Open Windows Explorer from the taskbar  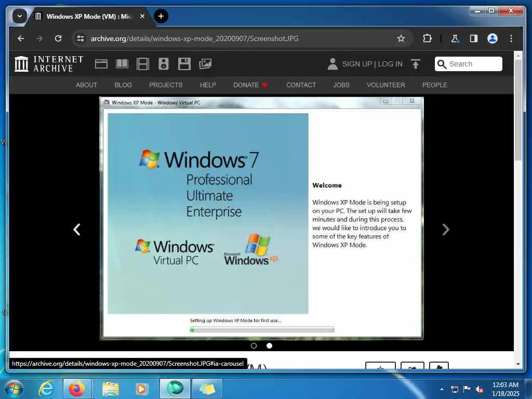(111, 389)
